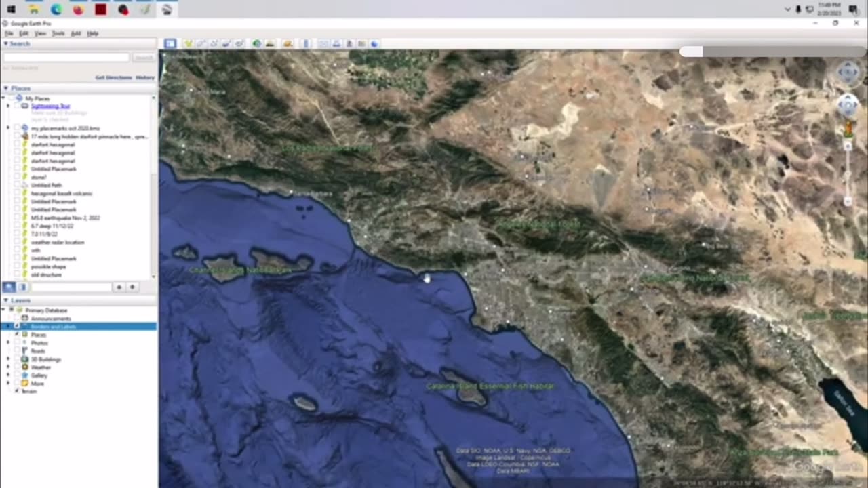Open Firefox from taskbar

click(78, 9)
